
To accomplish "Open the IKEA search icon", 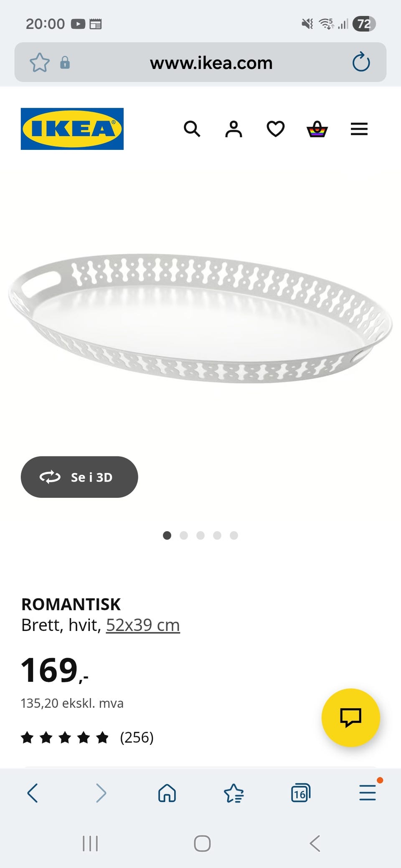I will [x=192, y=129].
